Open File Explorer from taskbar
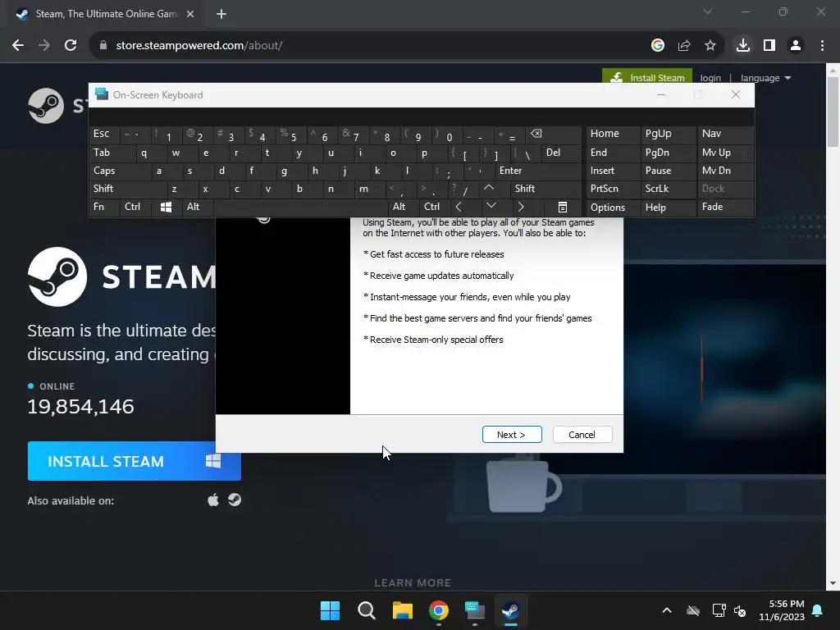 pos(402,610)
